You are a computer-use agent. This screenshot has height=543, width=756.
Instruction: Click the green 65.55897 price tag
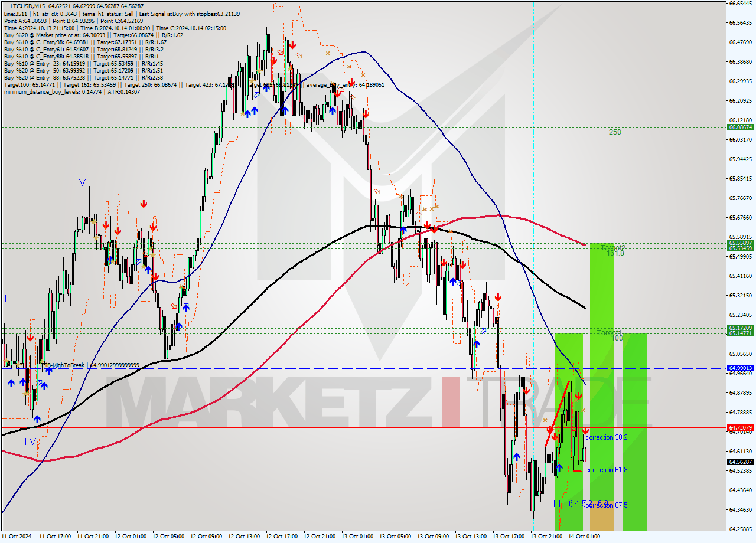740,243
